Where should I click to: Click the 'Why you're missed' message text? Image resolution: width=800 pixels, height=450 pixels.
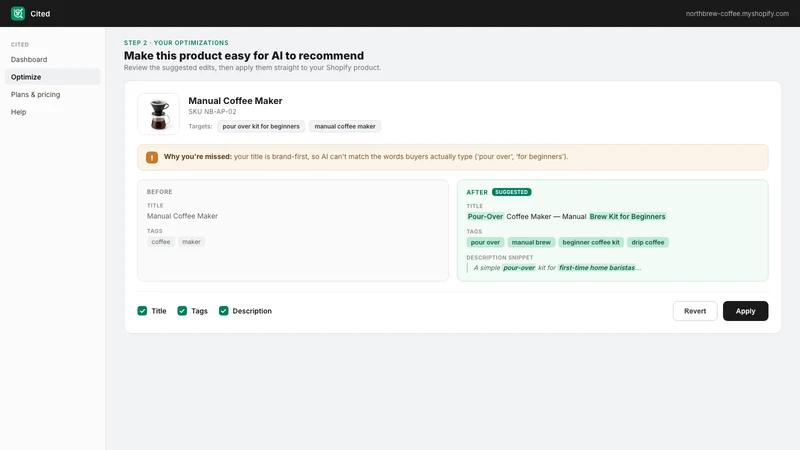coord(366,157)
